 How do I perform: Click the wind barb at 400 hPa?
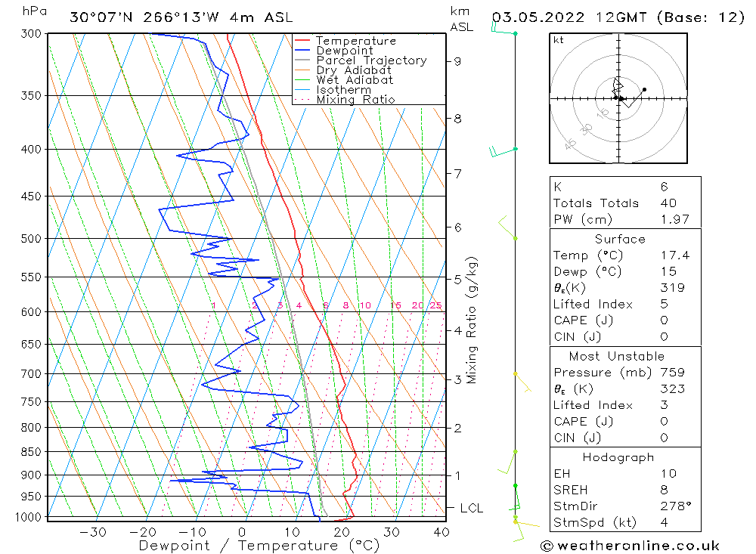coord(503,151)
